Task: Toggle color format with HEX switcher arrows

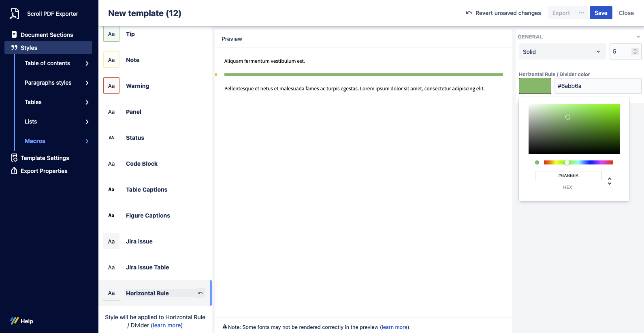Action: point(609,181)
